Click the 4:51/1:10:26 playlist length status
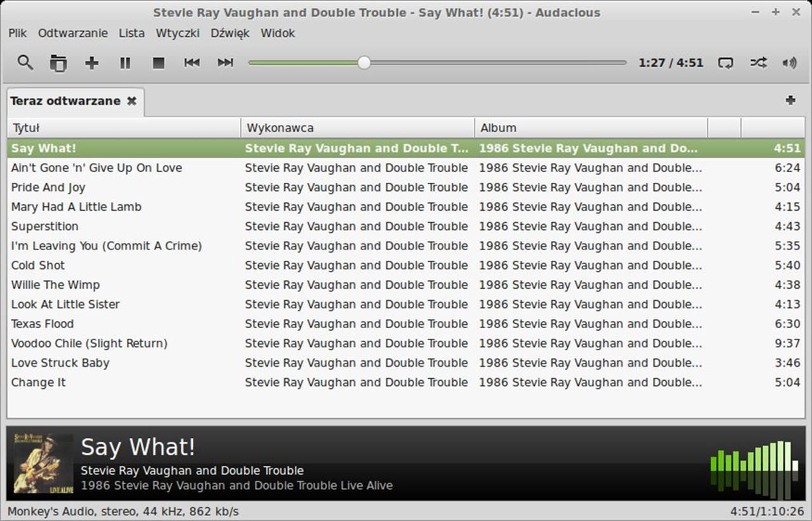This screenshot has width=812, height=521. click(x=767, y=511)
